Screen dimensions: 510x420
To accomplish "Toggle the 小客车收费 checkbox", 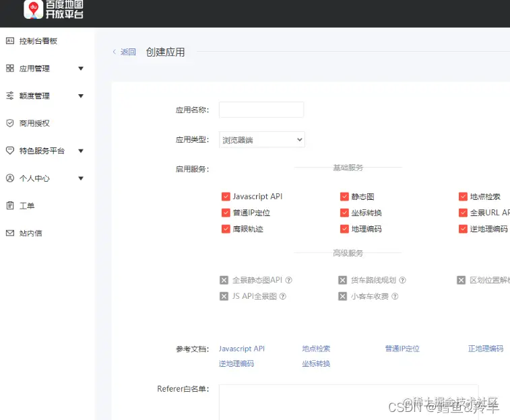I will (x=342, y=296).
